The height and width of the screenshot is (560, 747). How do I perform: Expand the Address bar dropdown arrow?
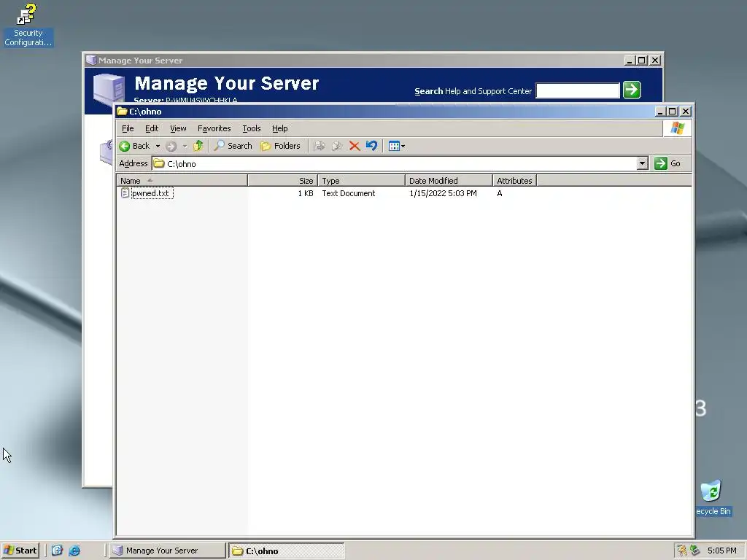tap(642, 163)
